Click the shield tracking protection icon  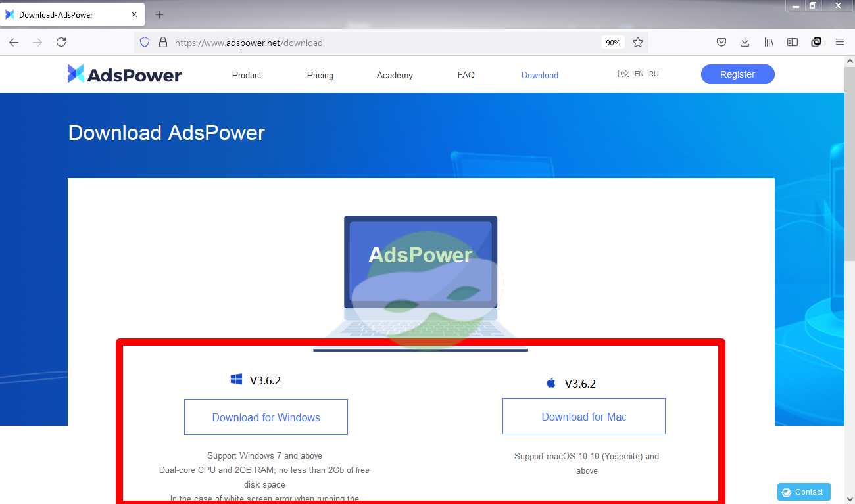click(145, 42)
